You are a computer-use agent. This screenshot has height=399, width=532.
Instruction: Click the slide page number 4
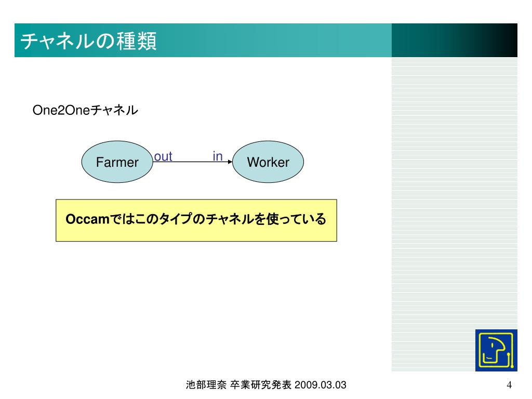pyautogui.click(x=509, y=385)
